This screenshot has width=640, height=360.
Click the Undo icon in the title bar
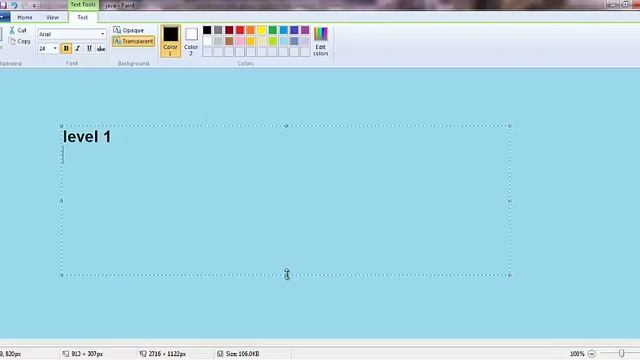[14, 5]
